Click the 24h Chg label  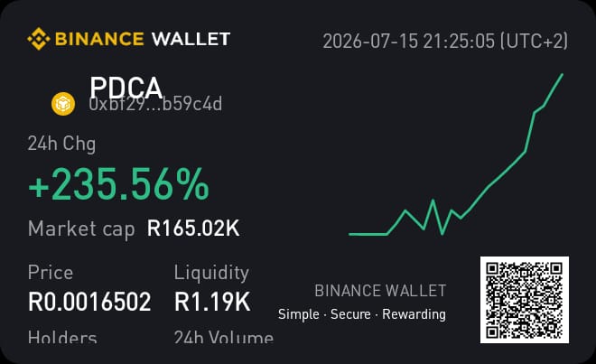[61, 144]
